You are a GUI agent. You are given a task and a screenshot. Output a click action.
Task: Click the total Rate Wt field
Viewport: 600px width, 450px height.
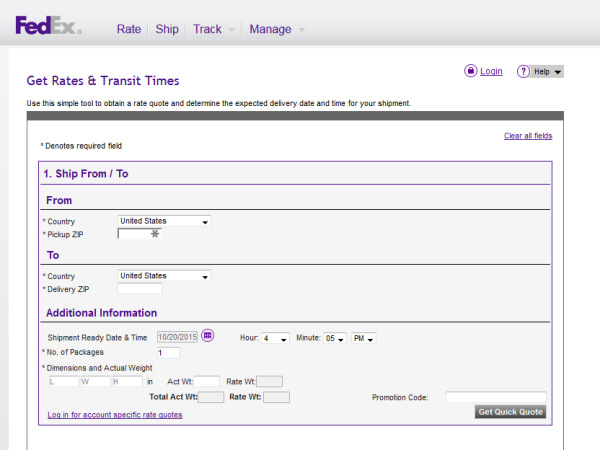click(x=277, y=397)
